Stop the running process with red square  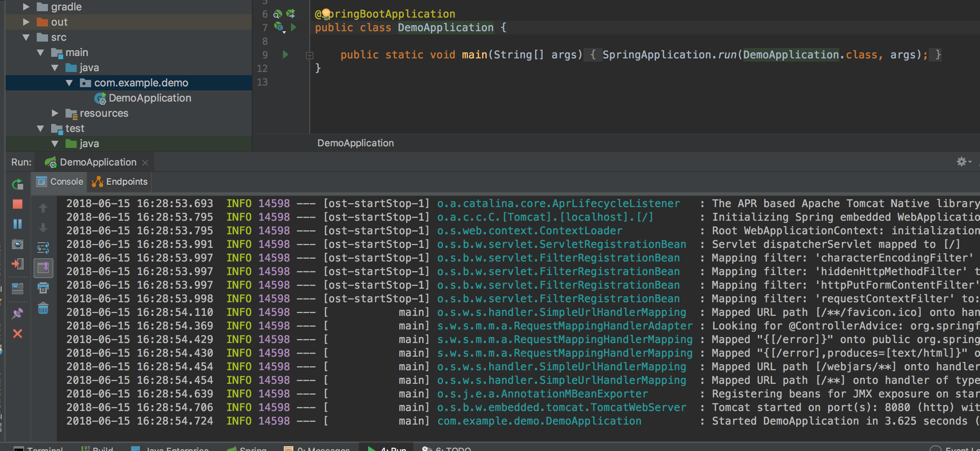18,204
